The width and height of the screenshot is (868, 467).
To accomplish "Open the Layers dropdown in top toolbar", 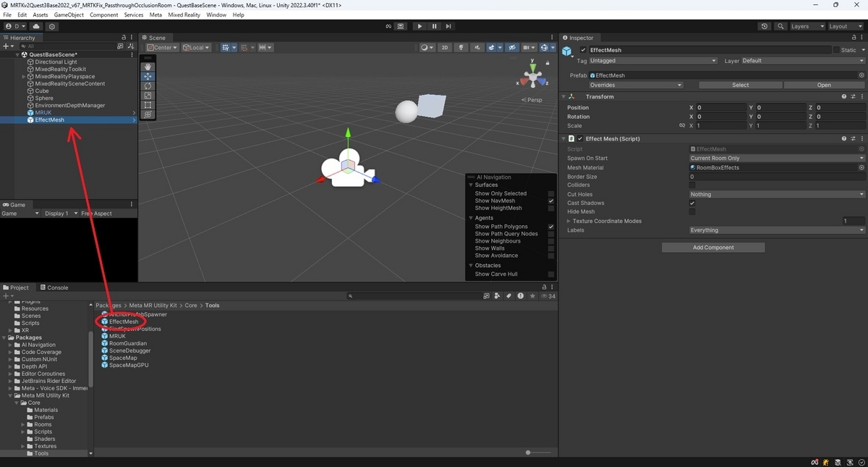I will point(807,26).
